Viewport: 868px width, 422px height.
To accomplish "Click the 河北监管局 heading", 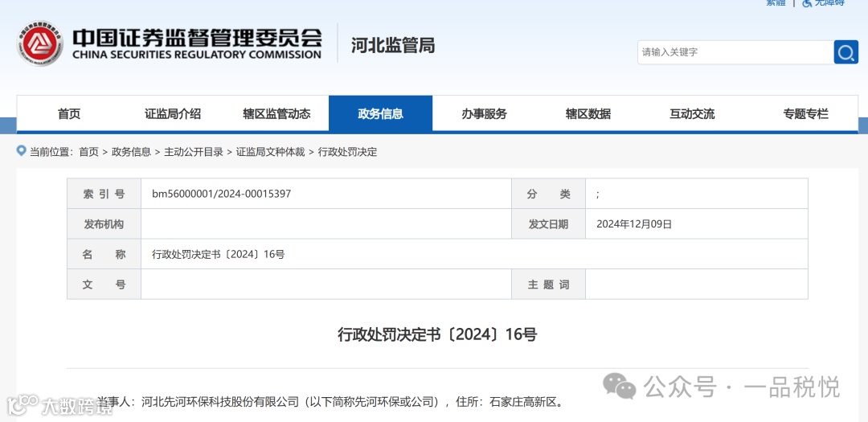I will (x=393, y=45).
